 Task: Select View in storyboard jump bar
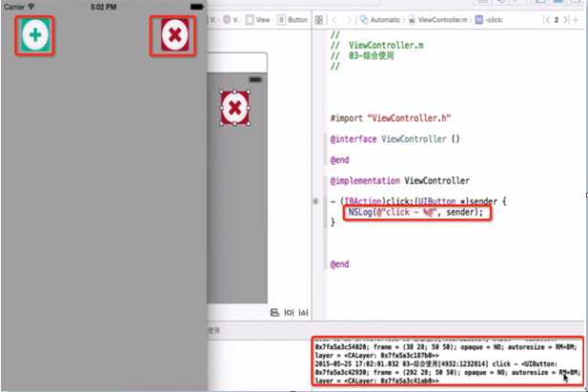click(258, 20)
